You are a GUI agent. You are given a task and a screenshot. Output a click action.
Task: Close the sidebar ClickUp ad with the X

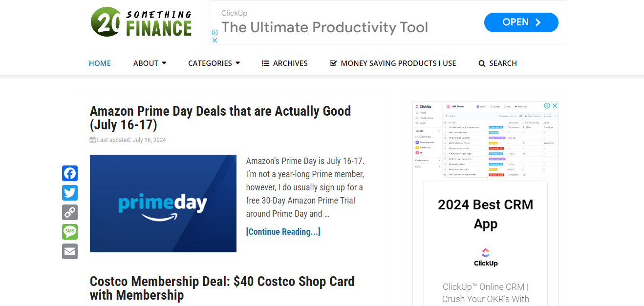point(555,105)
